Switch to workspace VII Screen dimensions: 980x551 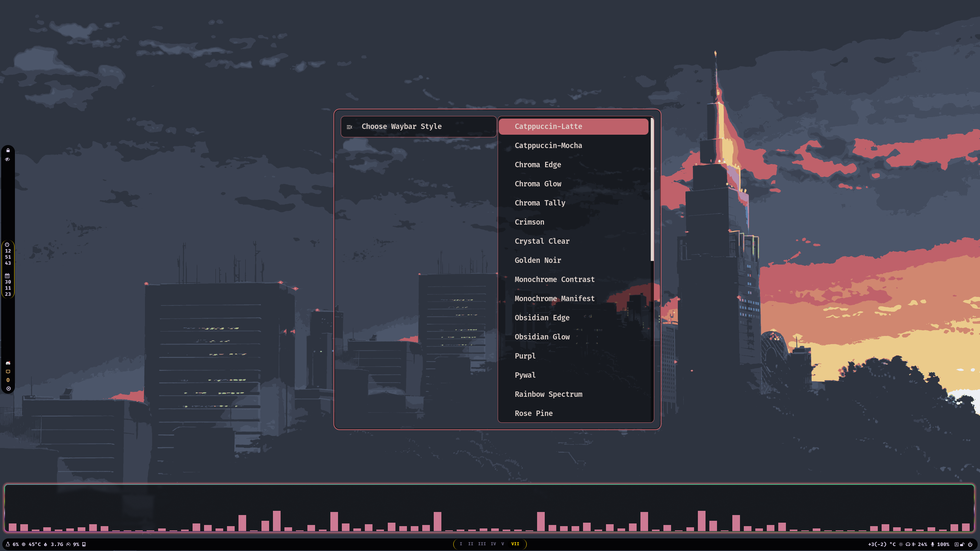[515, 544]
